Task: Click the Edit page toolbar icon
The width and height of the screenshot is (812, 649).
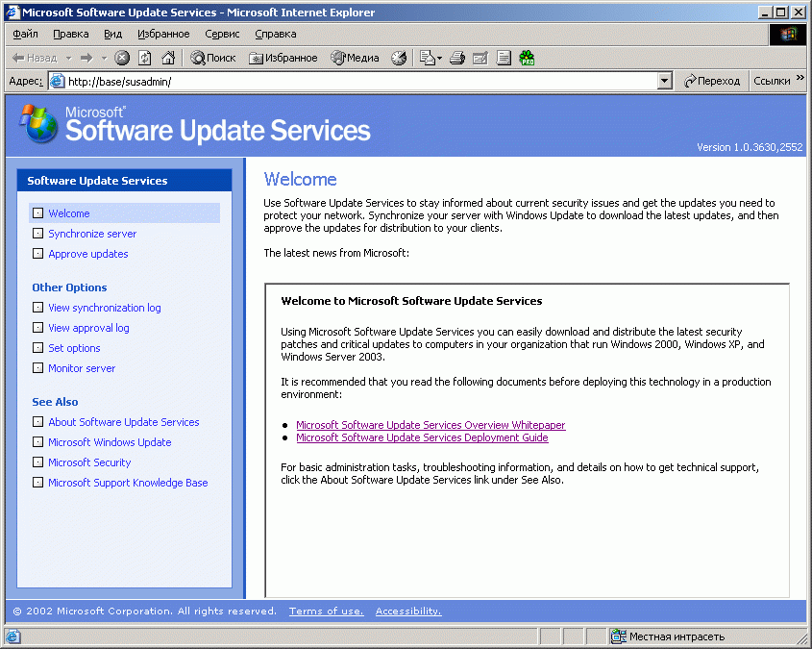Action: 480,58
